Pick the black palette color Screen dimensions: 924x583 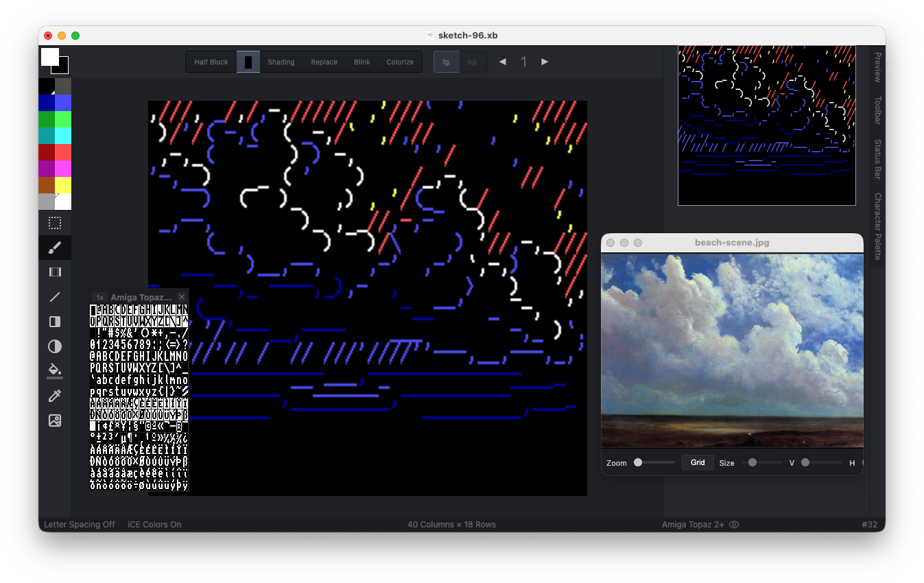click(x=47, y=86)
